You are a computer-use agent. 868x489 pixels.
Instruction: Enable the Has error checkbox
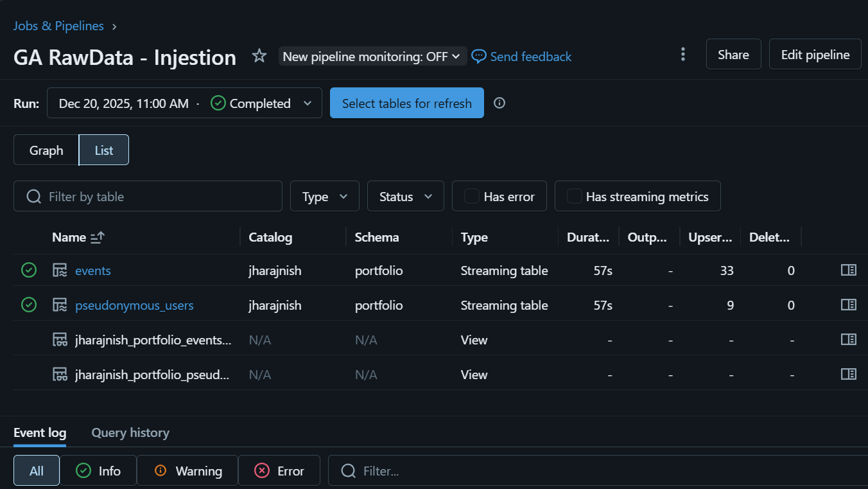[472, 197]
